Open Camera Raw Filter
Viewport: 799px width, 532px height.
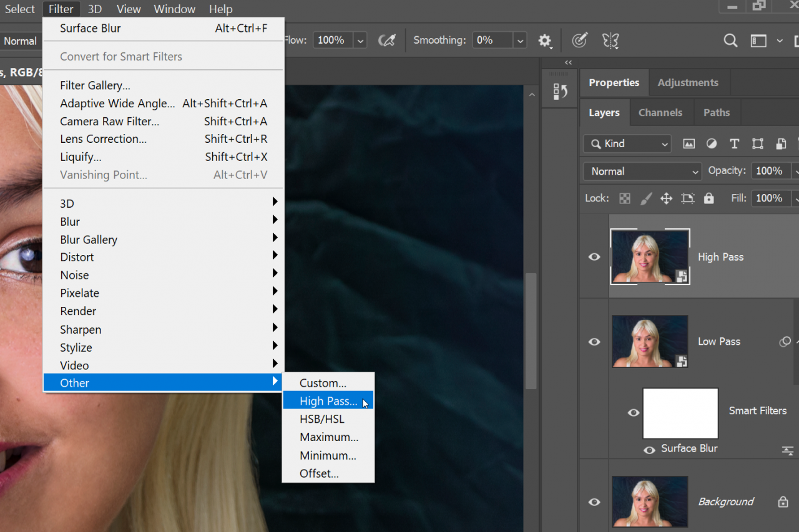pos(164,121)
